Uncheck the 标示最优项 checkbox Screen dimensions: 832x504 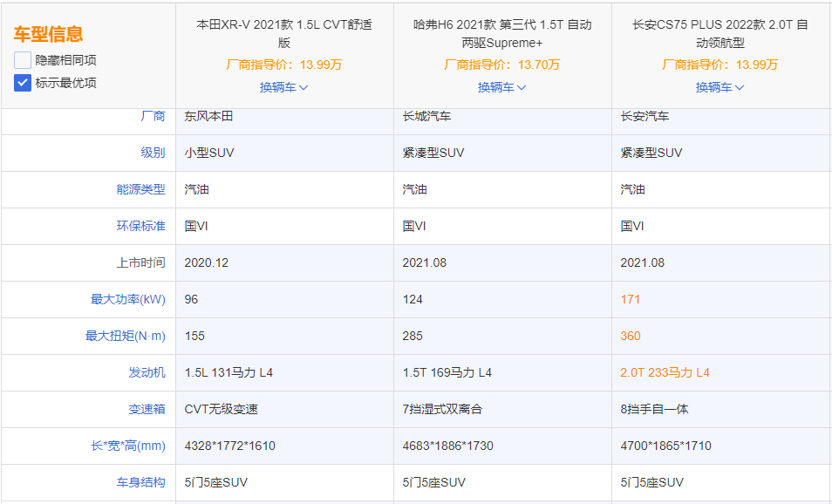click(23, 83)
